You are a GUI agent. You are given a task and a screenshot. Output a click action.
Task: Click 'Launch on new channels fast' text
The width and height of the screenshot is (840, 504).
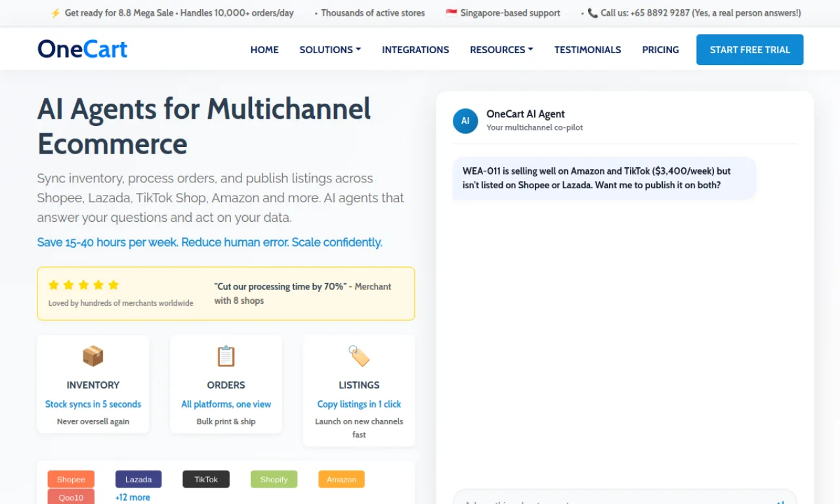(359, 428)
